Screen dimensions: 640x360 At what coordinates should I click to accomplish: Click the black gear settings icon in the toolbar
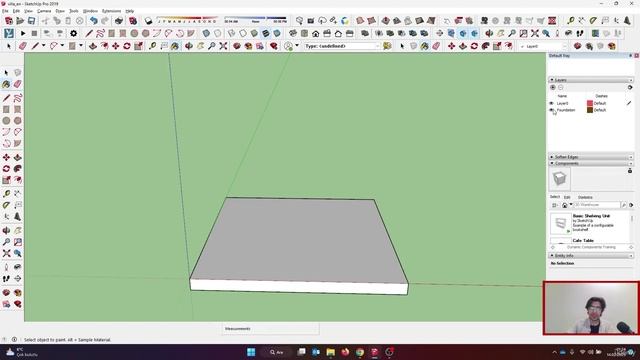tap(73, 33)
